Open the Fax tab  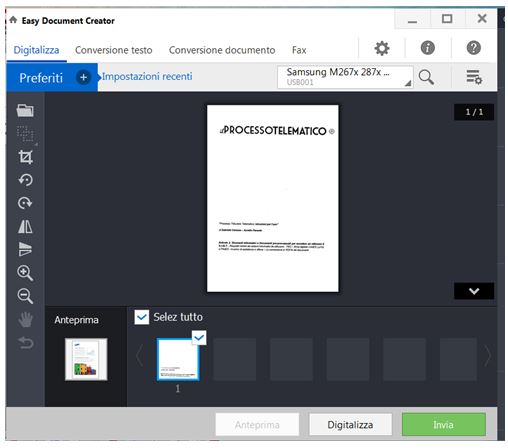(299, 50)
